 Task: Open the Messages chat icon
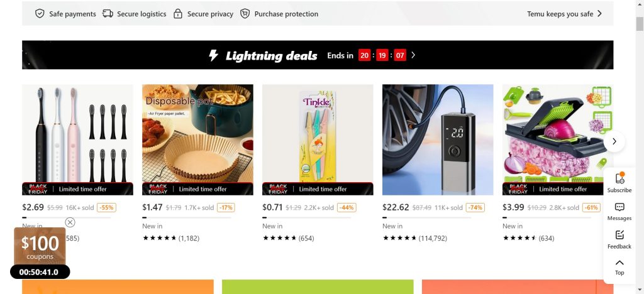pos(619,207)
